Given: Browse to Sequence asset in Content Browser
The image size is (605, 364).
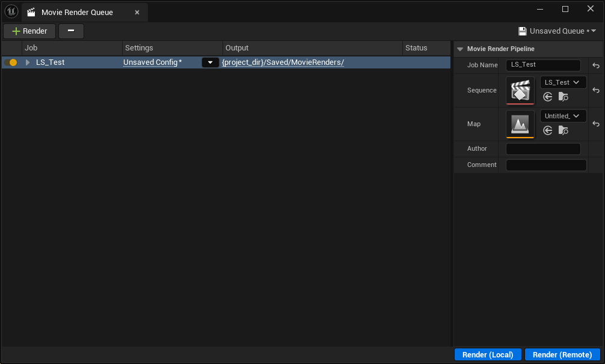Looking at the screenshot, I should (x=563, y=97).
